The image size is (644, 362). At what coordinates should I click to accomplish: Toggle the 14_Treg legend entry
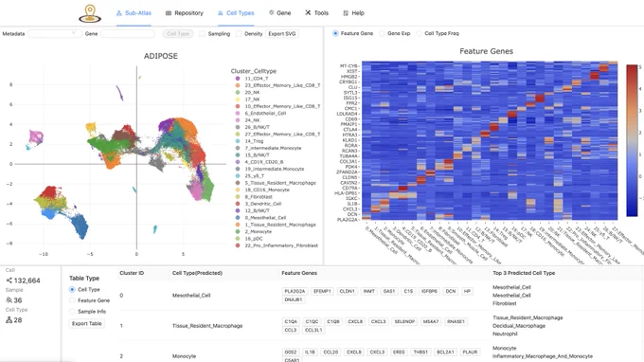(249, 141)
